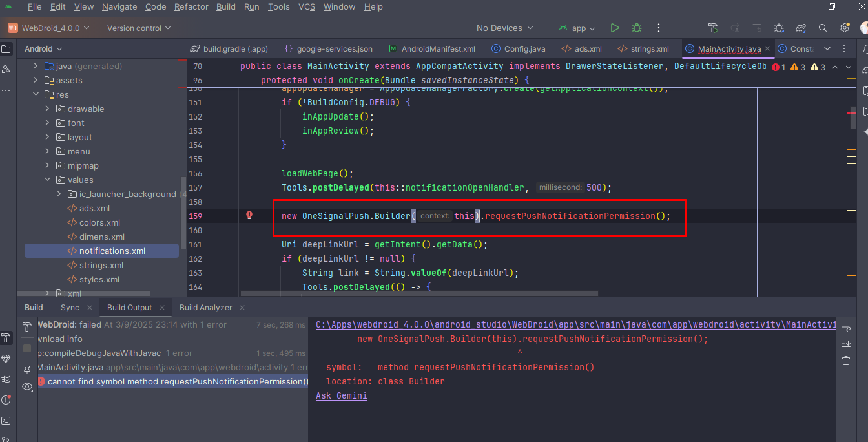Click scroll-to-end icon in build output
This screenshot has height=442, width=868.
pyautogui.click(x=846, y=344)
